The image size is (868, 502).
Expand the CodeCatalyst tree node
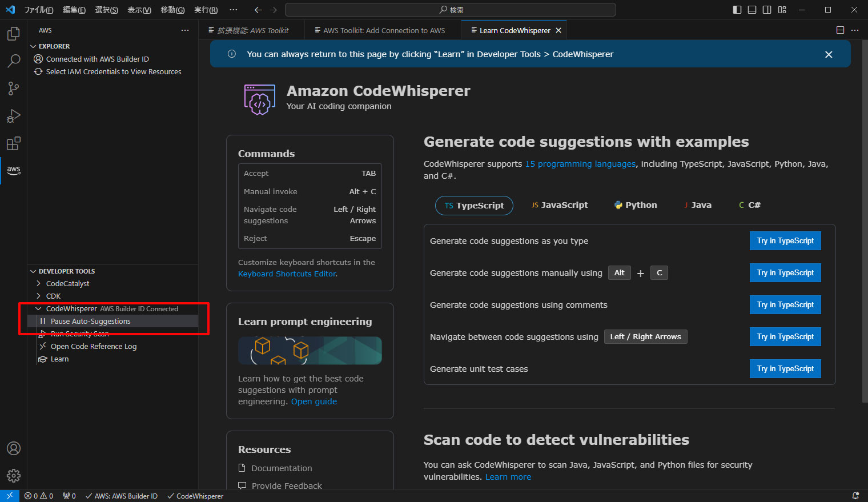tap(38, 283)
